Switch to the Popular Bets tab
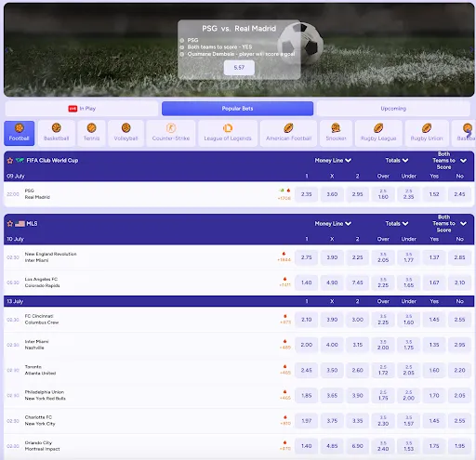Viewport: 476px width, 460px height. [237, 109]
